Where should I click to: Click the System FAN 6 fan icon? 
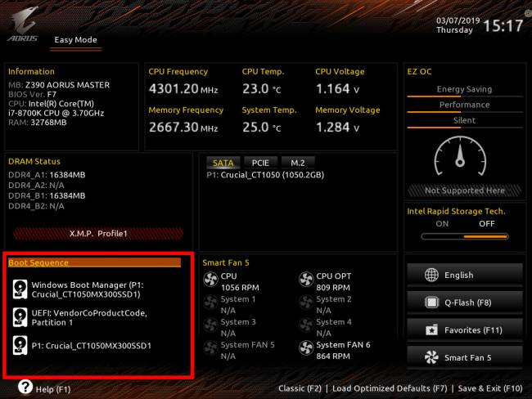pyautogui.click(x=306, y=347)
